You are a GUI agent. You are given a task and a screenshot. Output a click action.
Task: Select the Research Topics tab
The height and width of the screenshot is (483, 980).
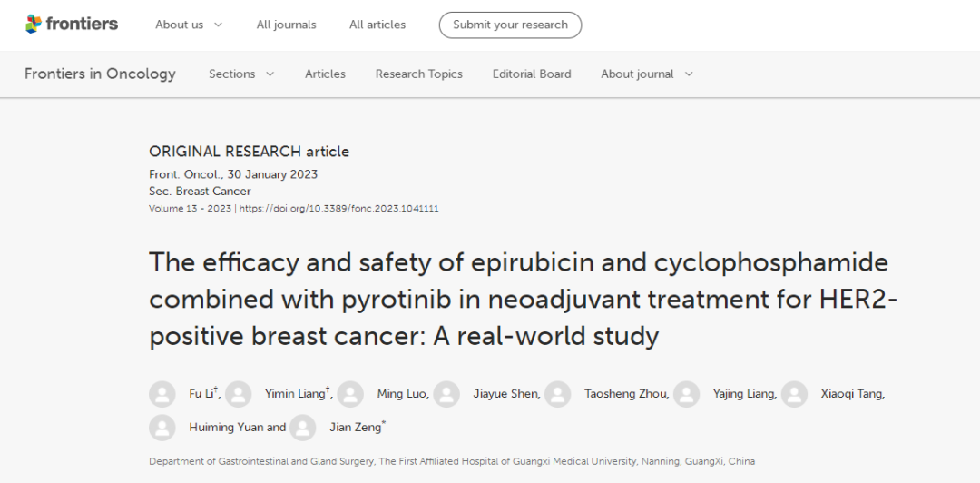click(418, 74)
